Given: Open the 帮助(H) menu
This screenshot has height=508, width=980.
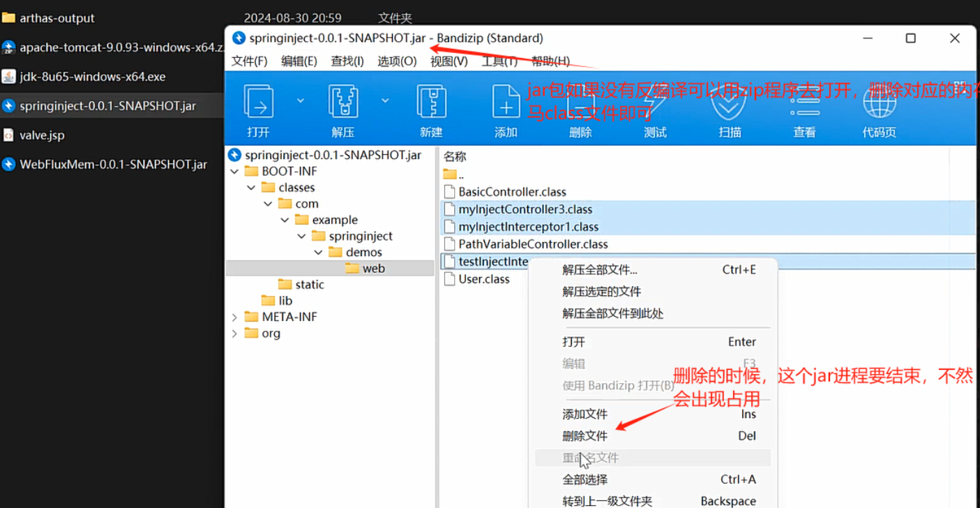Looking at the screenshot, I should pyautogui.click(x=550, y=61).
